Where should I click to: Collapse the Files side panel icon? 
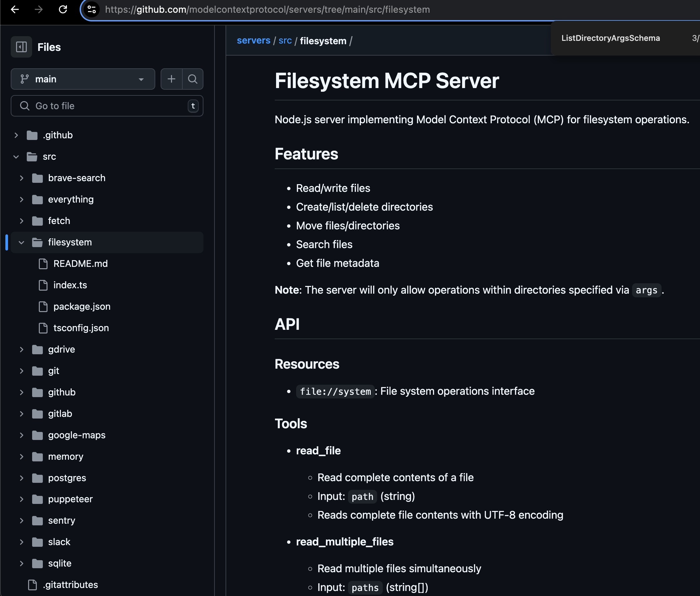(21, 47)
